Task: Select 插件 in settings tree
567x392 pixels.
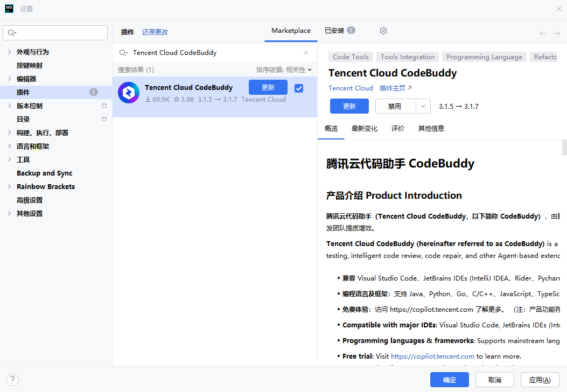Action: click(56, 92)
